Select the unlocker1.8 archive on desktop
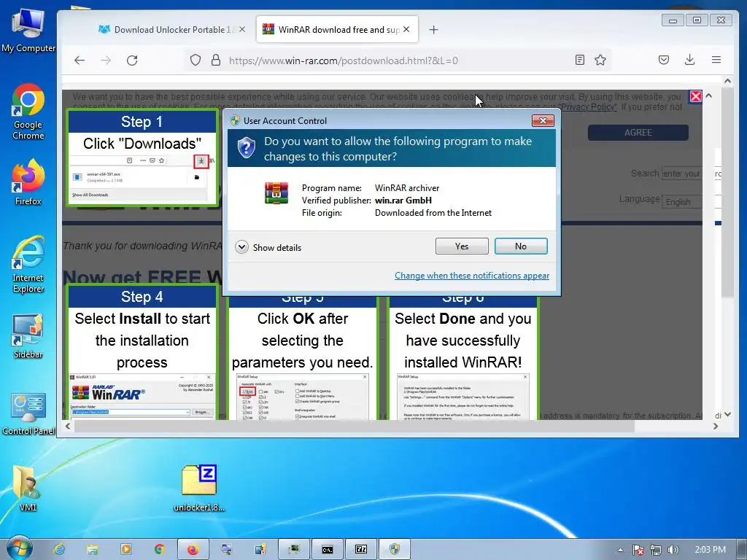This screenshot has height=560, width=747. pyautogui.click(x=199, y=488)
